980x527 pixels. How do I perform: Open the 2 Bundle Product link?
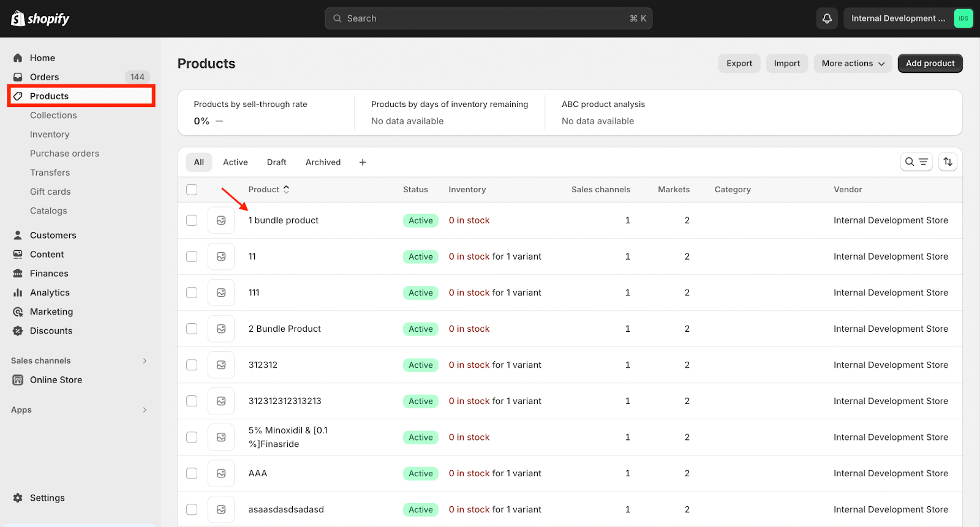(285, 329)
